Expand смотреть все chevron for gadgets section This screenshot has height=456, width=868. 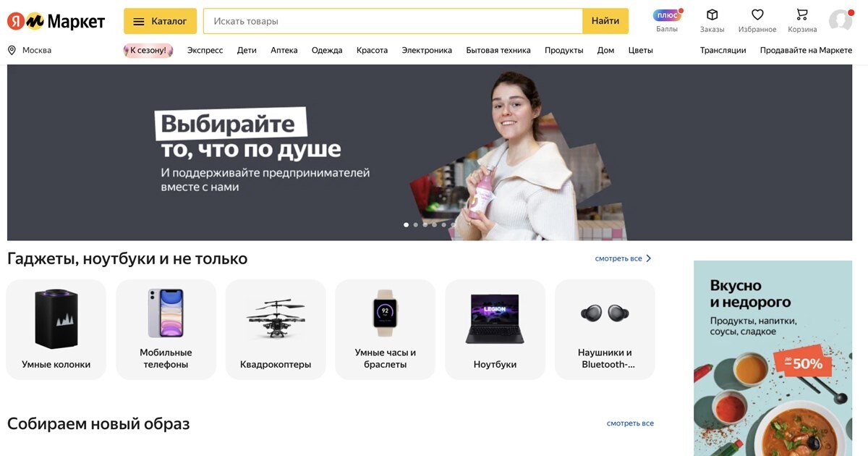click(x=648, y=258)
